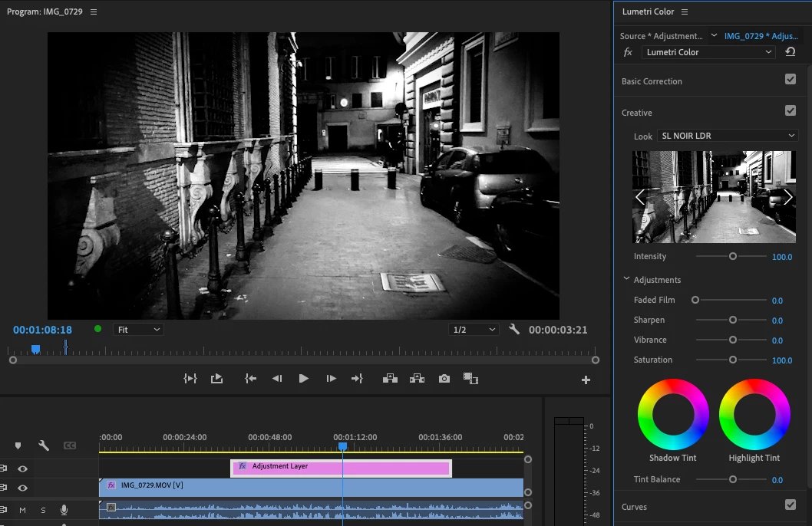
Task: Expand the Curves section header
Action: coord(635,507)
